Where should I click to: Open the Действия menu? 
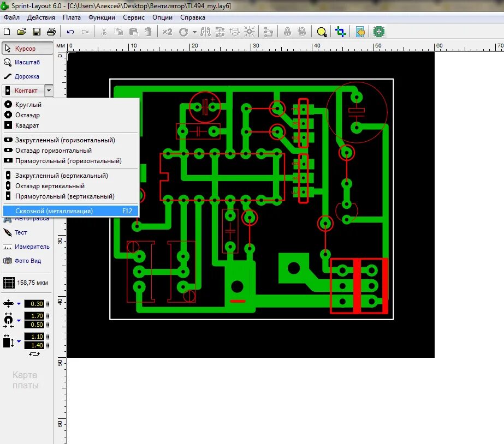click(x=41, y=17)
